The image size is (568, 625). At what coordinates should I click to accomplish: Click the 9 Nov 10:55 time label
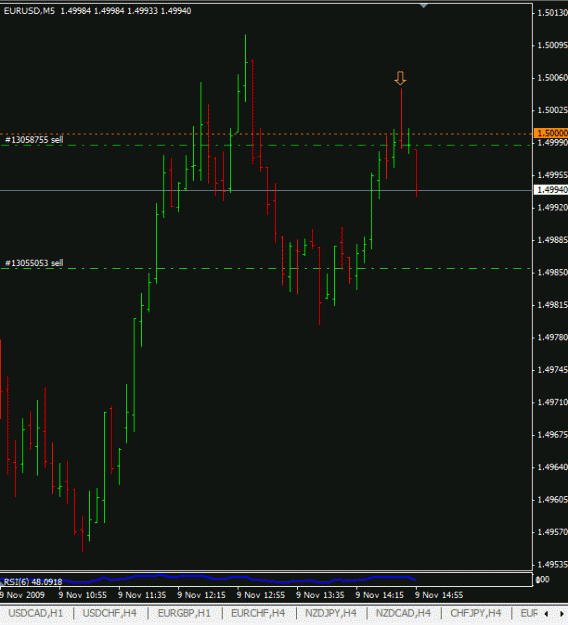(83, 595)
